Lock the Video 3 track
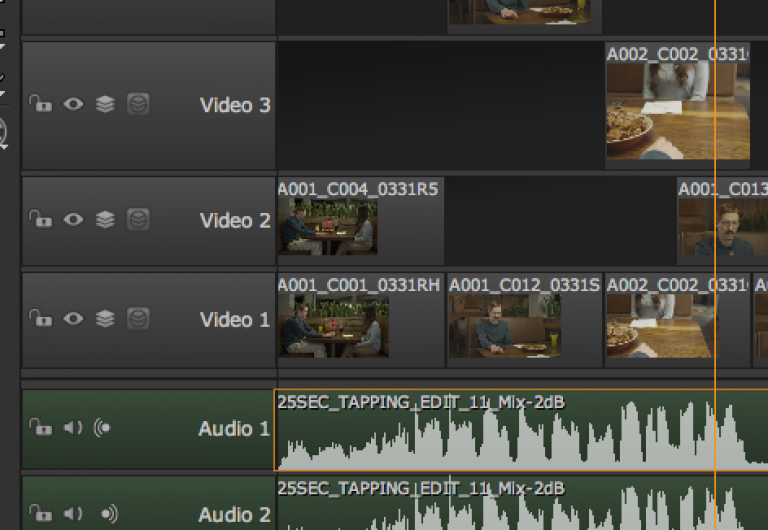The image size is (768, 530). [x=40, y=105]
